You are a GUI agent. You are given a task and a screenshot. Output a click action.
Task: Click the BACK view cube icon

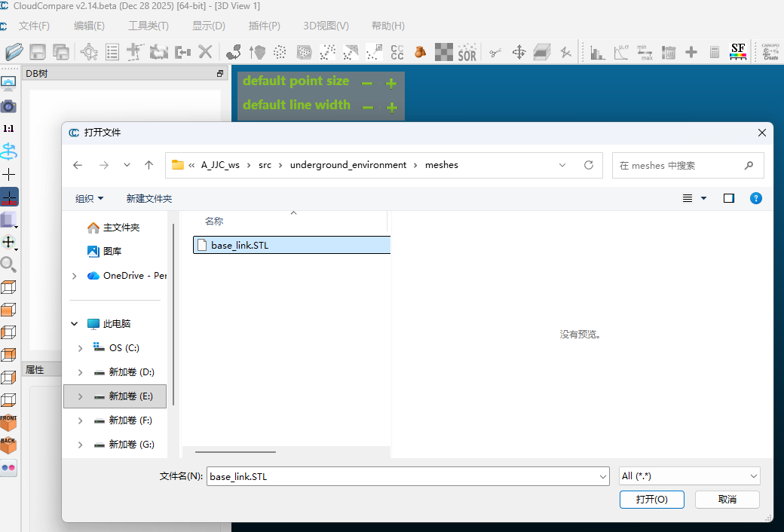coord(8,445)
